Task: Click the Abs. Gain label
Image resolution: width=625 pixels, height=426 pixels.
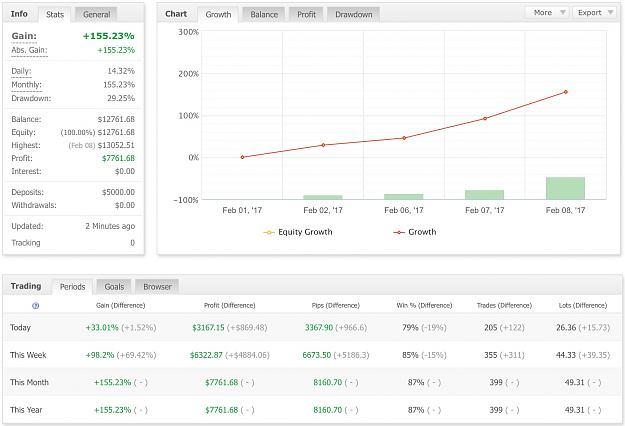Action: 29,50
